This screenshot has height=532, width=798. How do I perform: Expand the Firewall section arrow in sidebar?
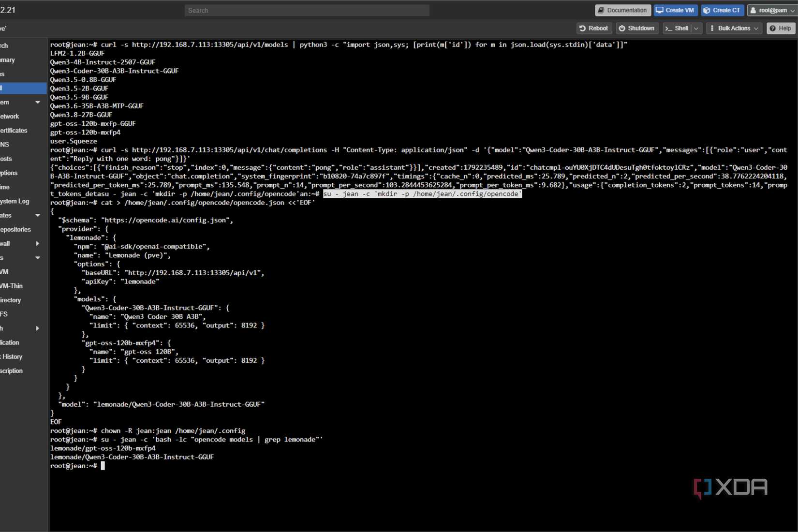click(x=38, y=244)
